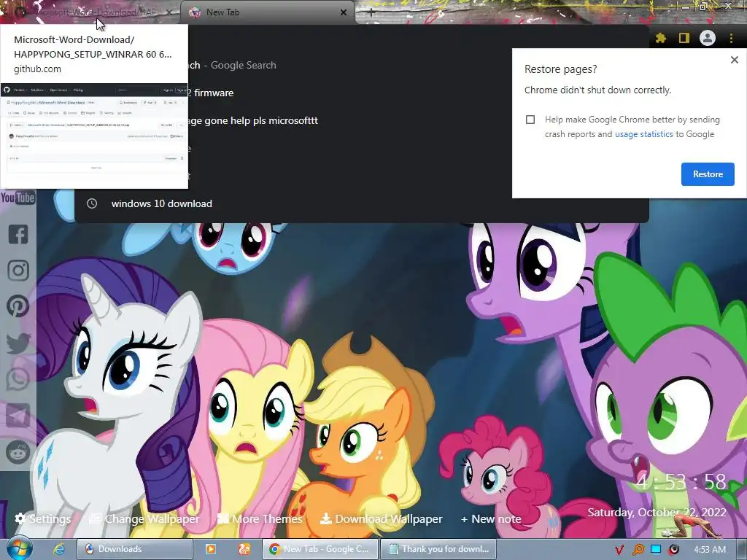Click the blue monitor tray icon
Screen dimensions: 747x560
tap(656, 550)
